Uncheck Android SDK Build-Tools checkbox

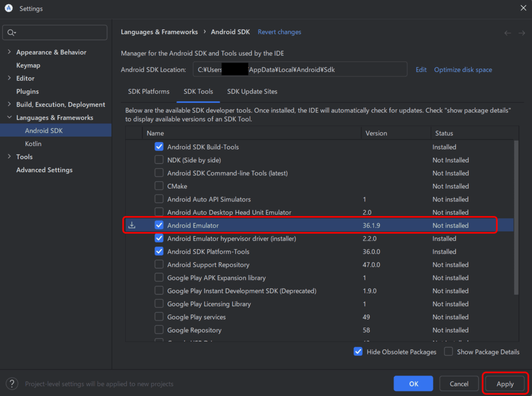(x=159, y=146)
